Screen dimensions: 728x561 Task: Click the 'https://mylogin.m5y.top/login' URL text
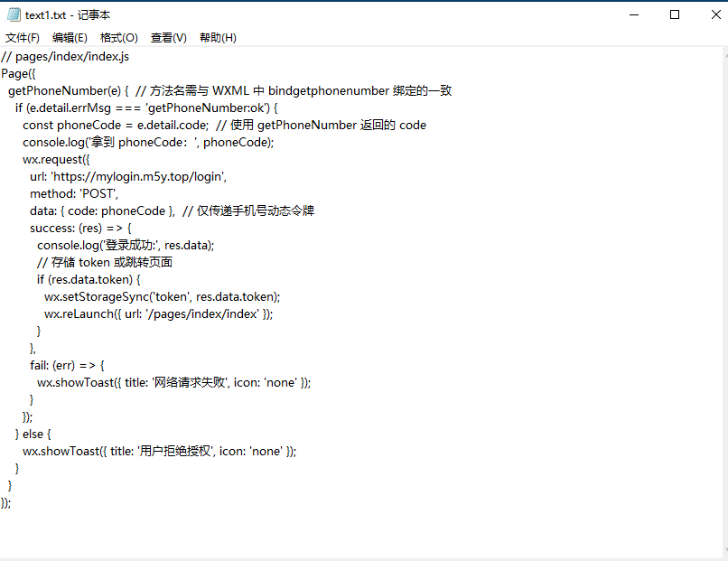(x=137, y=177)
